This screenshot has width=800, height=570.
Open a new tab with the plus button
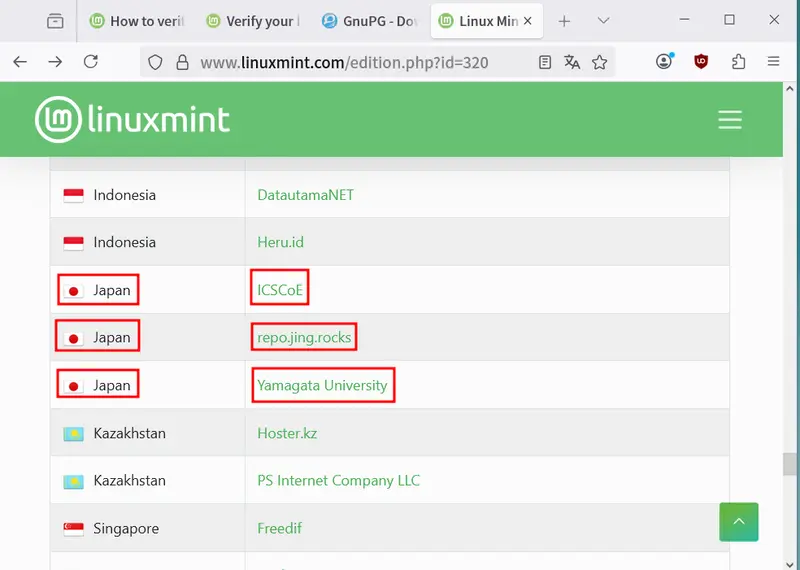[x=564, y=21]
